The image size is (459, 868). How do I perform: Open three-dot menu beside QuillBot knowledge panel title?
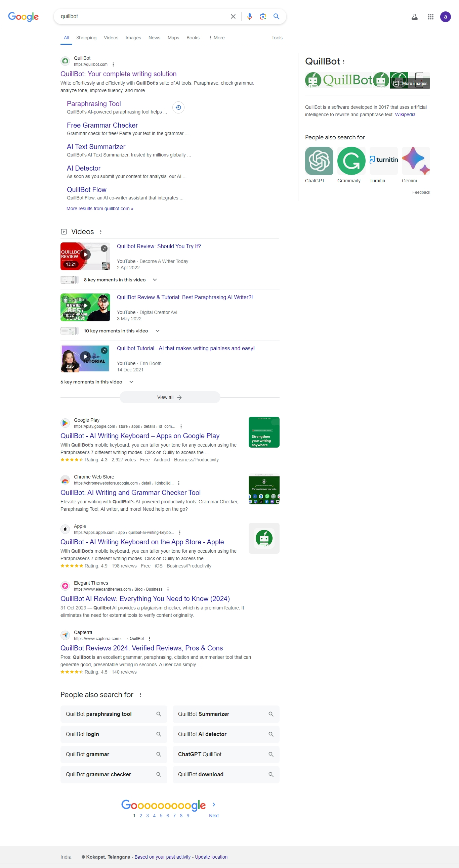tap(343, 62)
